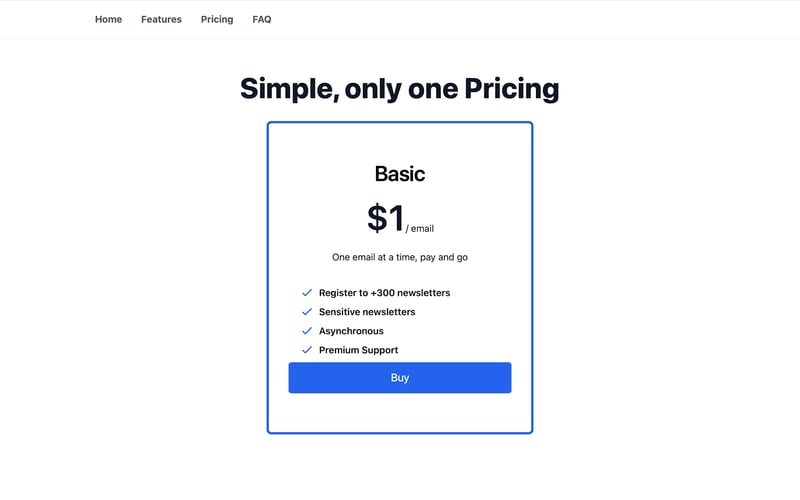This screenshot has width=800, height=500.
Task: Click the checkmark icon beside Premium Support
Action: (307, 350)
